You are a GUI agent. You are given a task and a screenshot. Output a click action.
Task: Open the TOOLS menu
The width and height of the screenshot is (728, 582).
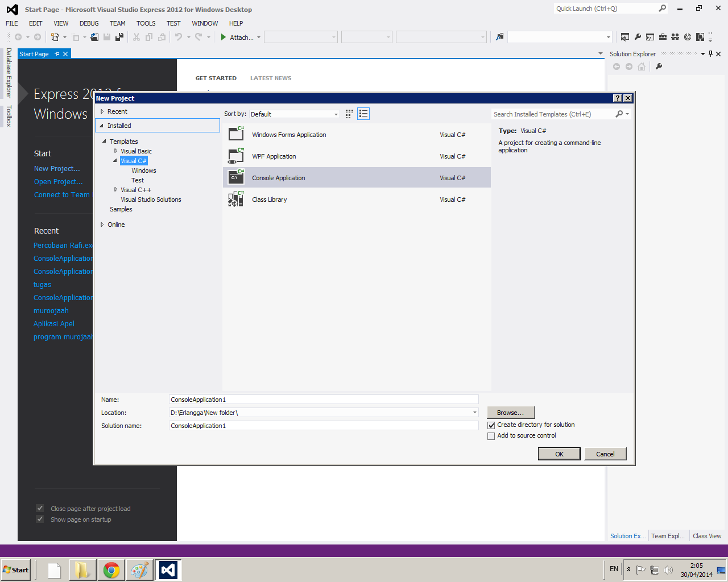pos(146,23)
